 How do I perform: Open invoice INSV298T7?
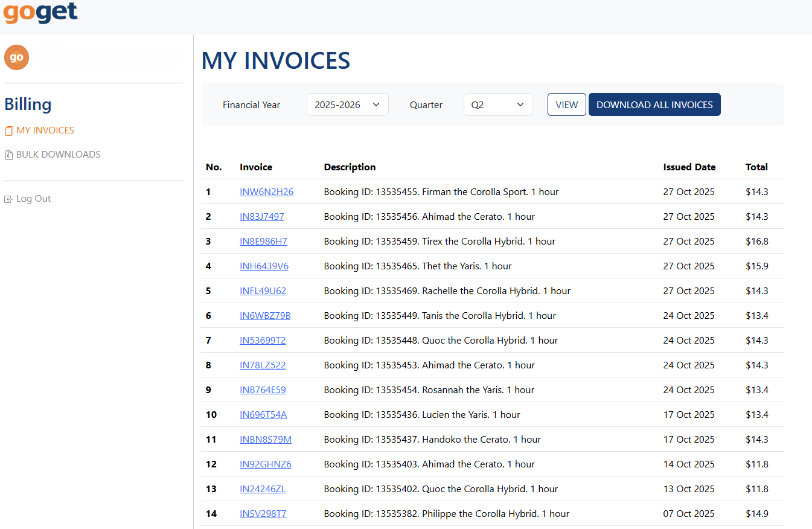(x=263, y=514)
